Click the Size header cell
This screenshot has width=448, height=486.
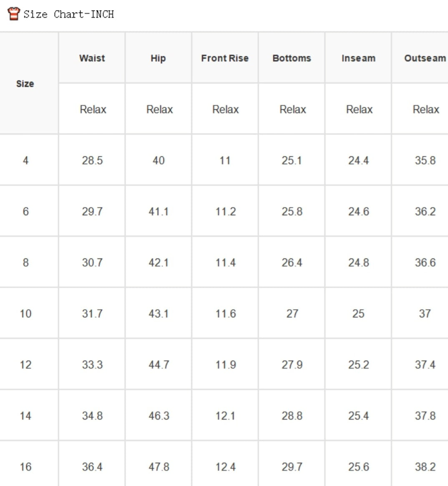pyautogui.click(x=25, y=84)
